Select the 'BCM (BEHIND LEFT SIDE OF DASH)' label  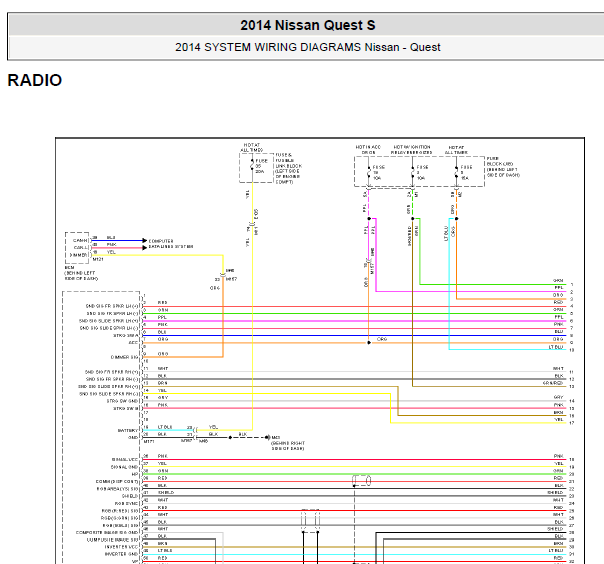point(81,273)
